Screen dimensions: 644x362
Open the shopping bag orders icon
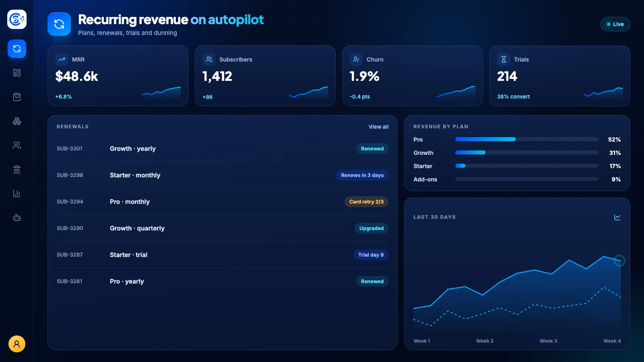click(17, 97)
